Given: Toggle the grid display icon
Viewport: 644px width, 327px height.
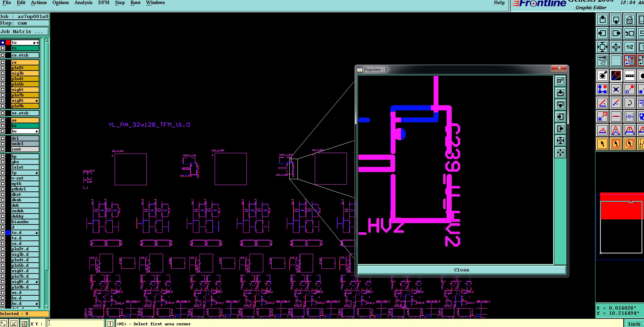Looking at the screenshot, I should click(x=616, y=61).
